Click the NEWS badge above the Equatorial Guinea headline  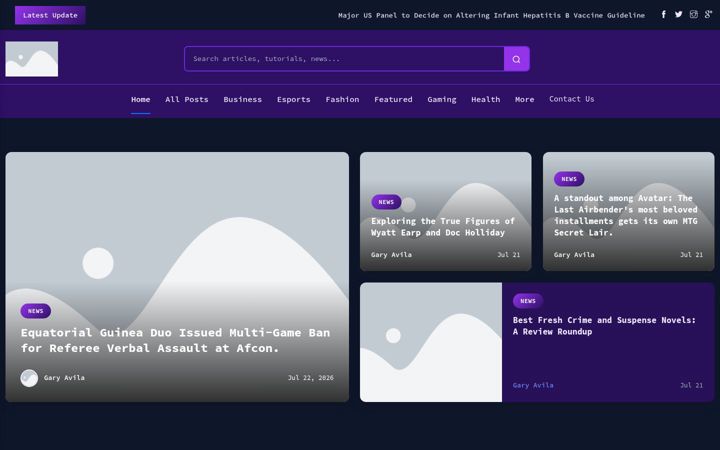(36, 311)
